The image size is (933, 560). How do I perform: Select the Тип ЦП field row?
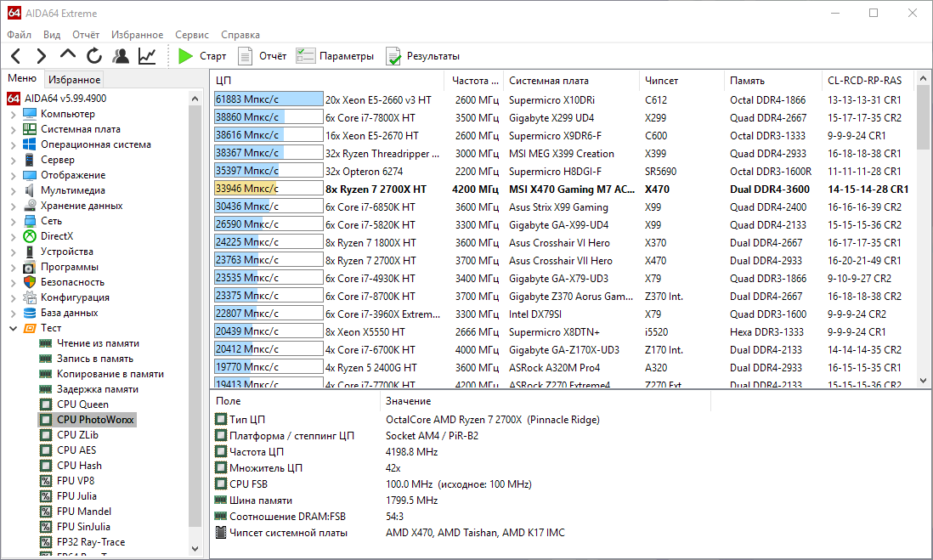pos(461,420)
